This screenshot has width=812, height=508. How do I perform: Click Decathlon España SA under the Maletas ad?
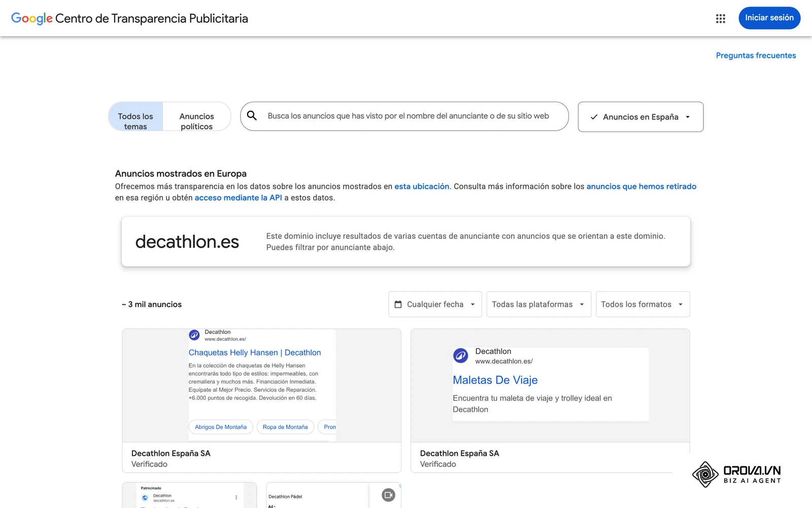pos(460,453)
